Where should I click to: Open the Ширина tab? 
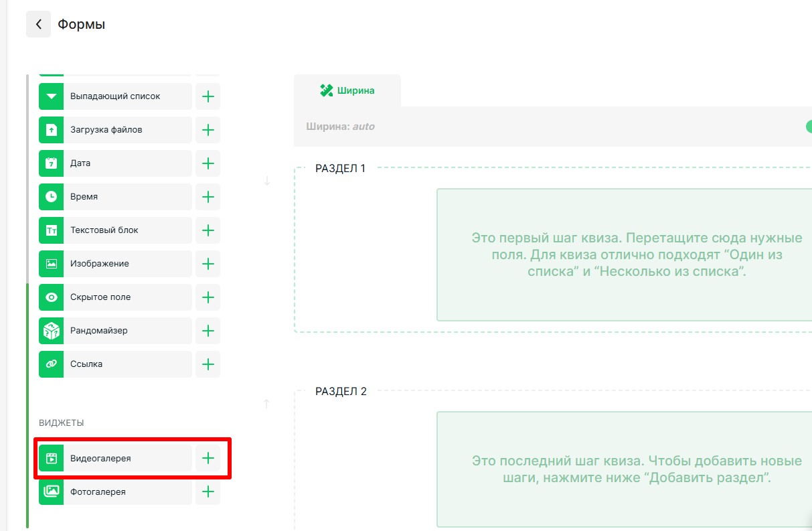point(347,90)
